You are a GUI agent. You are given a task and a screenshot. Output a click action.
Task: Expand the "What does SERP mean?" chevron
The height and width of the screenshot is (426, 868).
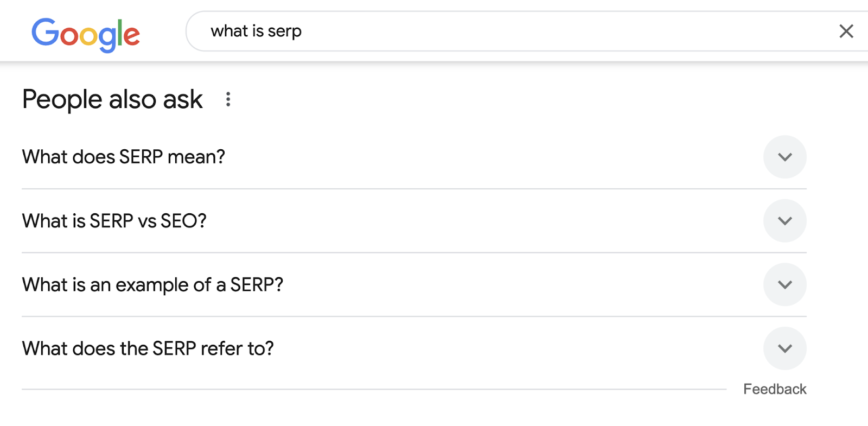(x=784, y=157)
